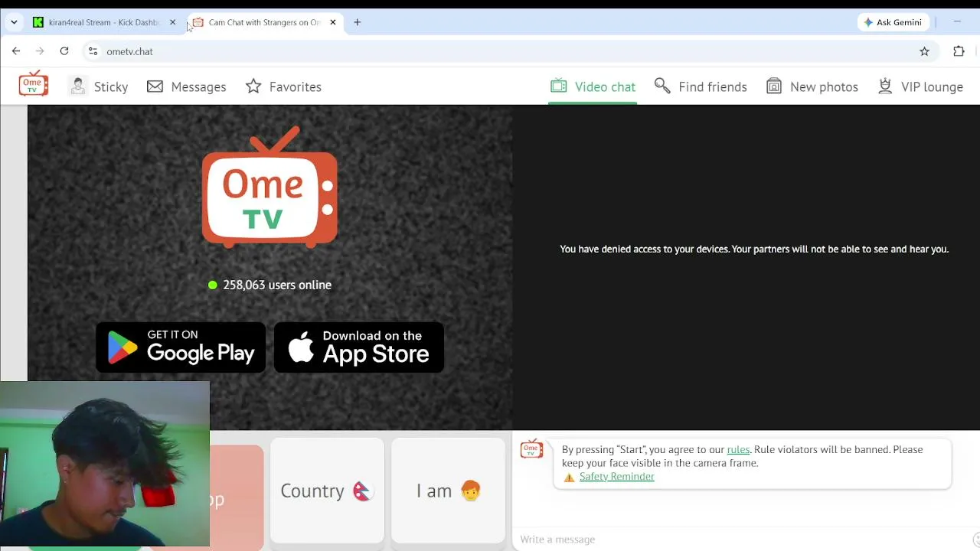The height and width of the screenshot is (551, 980).
Task: Minimize the Chrome window
Action: [x=957, y=22]
